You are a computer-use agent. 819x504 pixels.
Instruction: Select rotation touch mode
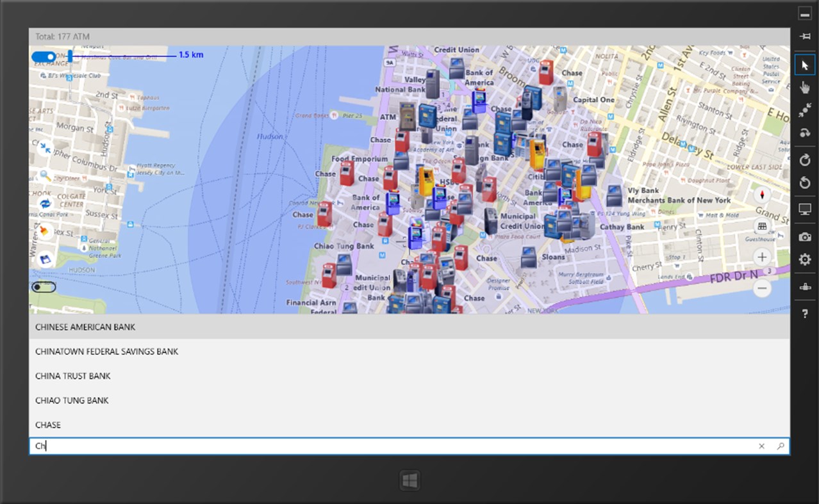click(805, 133)
